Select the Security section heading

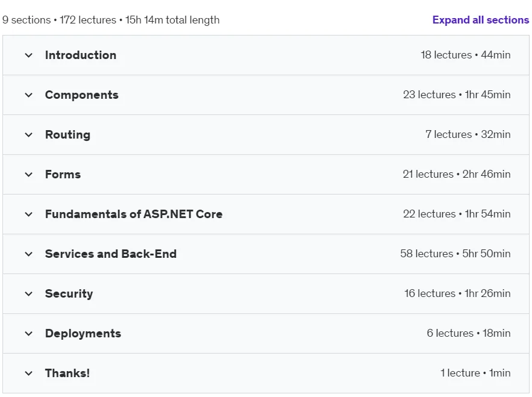click(69, 293)
